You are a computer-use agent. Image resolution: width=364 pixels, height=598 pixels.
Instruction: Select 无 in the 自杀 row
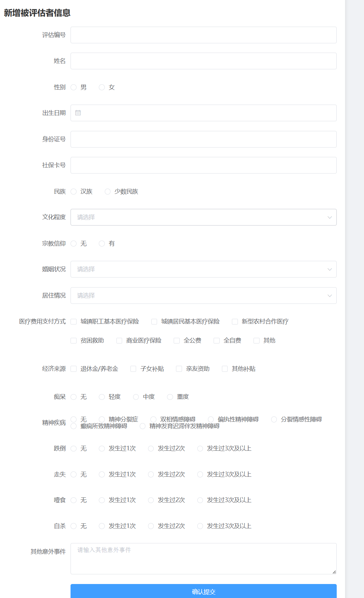tap(74, 526)
